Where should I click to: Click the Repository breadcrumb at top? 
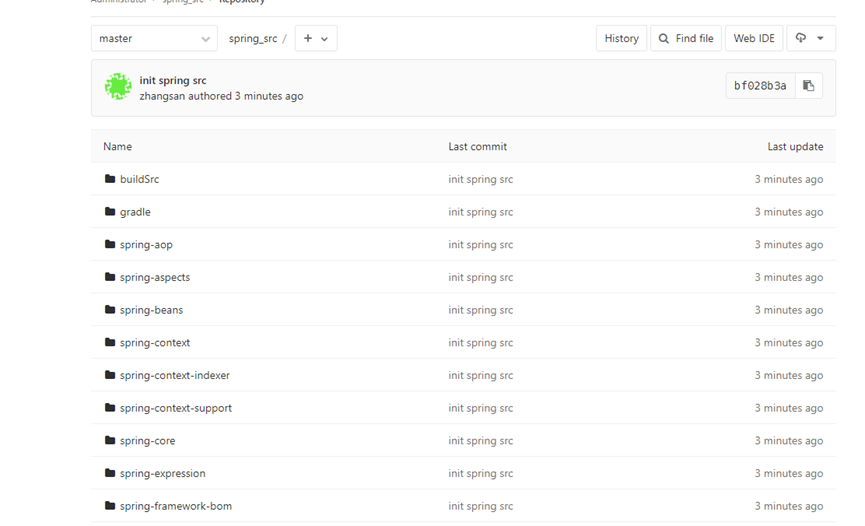coord(242,1)
